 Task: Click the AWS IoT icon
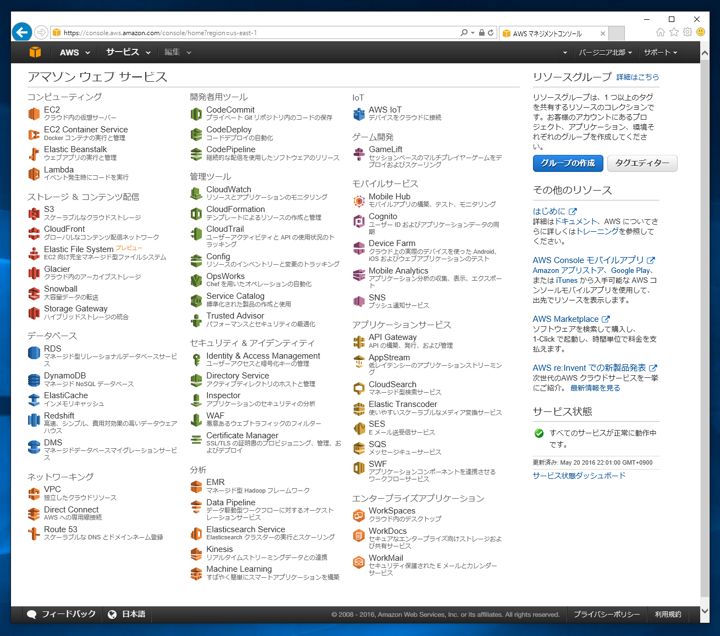[359, 114]
